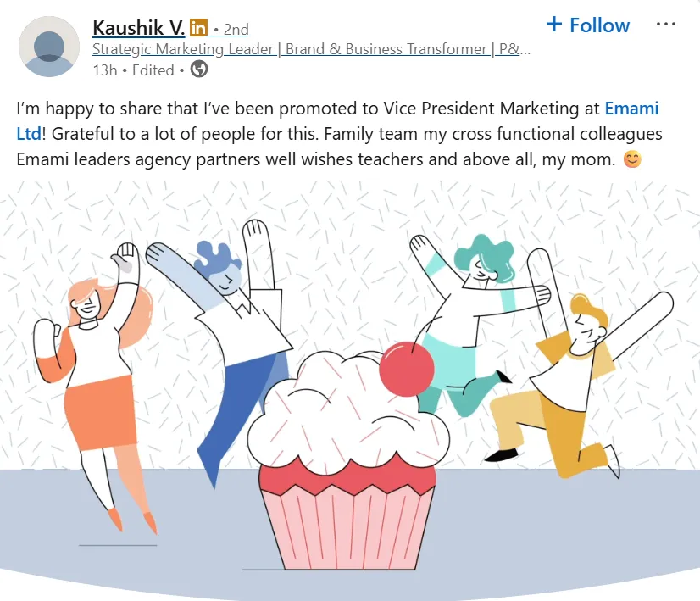Click the globe public visibility icon
Viewport: 700px width, 601px height.
click(199, 70)
